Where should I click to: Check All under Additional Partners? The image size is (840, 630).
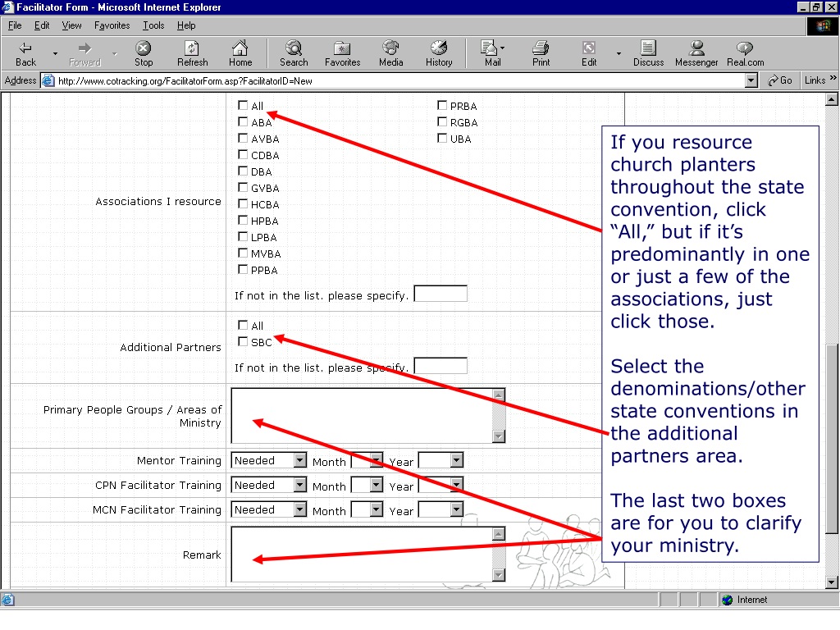[243, 325]
